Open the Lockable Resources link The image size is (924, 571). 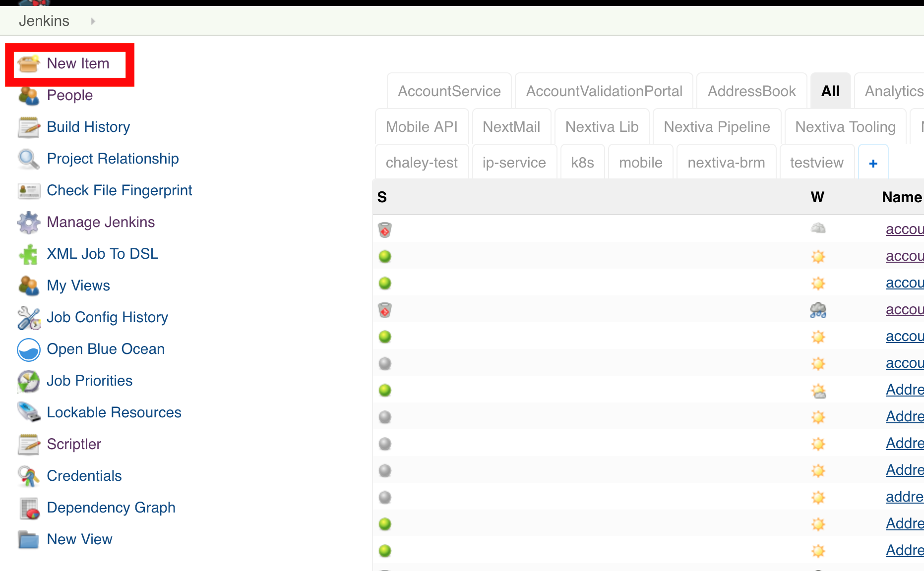114,412
